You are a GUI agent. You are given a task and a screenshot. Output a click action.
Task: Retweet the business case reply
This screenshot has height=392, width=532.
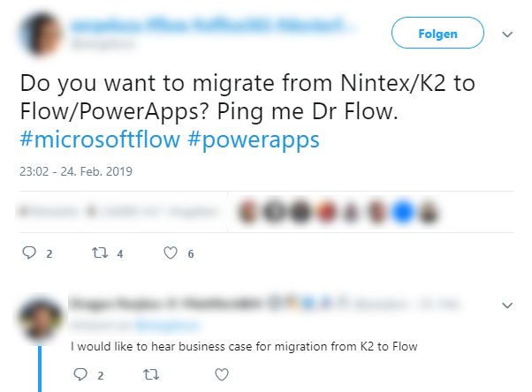(x=151, y=374)
